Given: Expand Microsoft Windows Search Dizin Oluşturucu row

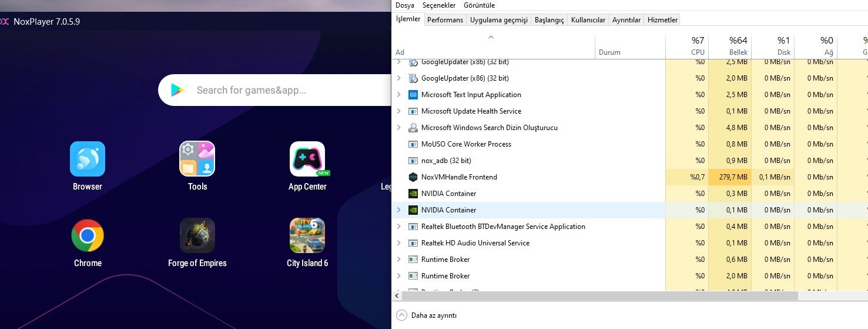Looking at the screenshot, I should [x=399, y=127].
